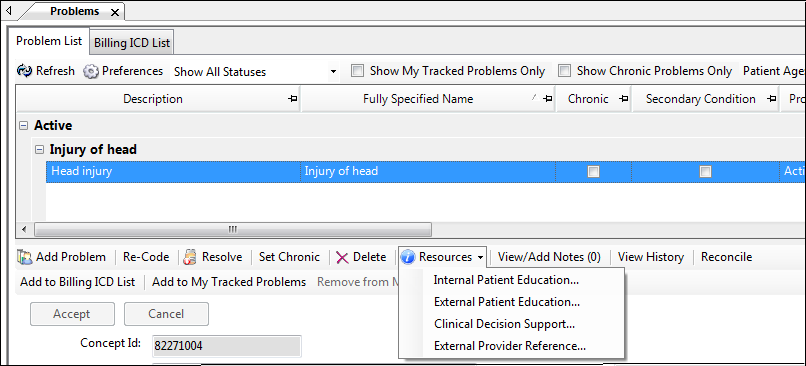This screenshot has width=806, height=366.
Task: Switch to Billing ICD List tab
Action: pyautogui.click(x=132, y=43)
